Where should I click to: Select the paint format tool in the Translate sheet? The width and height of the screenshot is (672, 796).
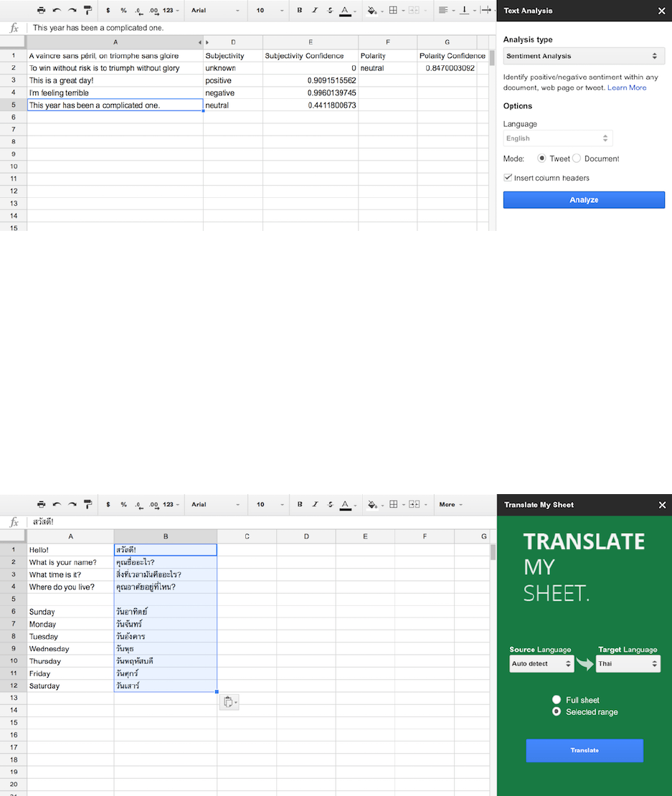tap(87, 504)
